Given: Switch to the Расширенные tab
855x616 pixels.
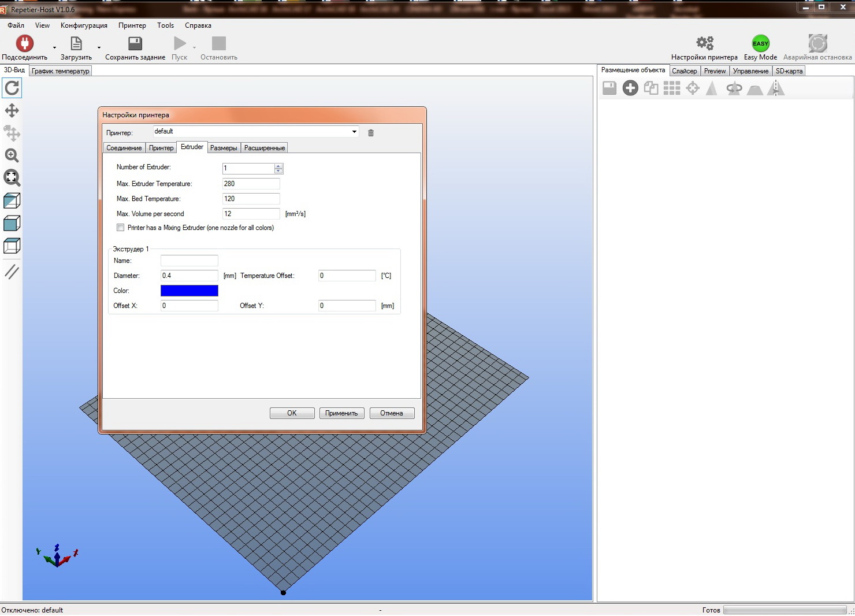Looking at the screenshot, I should point(265,148).
